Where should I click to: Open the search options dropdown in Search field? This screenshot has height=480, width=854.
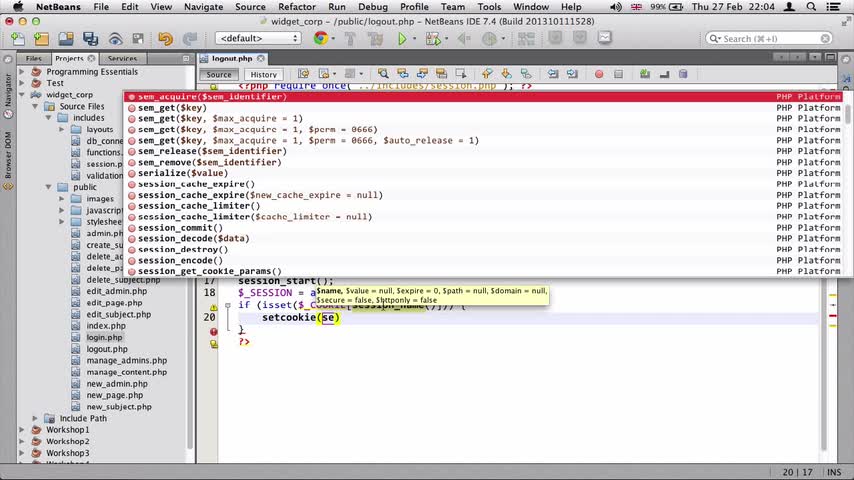click(715, 39)
